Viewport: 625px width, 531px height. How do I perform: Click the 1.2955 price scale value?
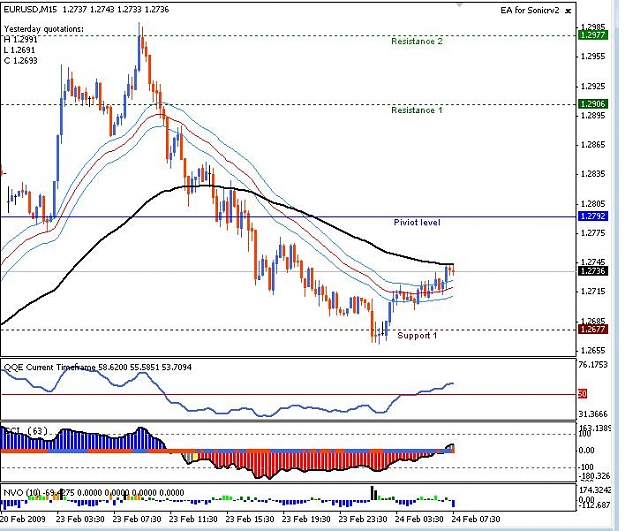(594, 57)
